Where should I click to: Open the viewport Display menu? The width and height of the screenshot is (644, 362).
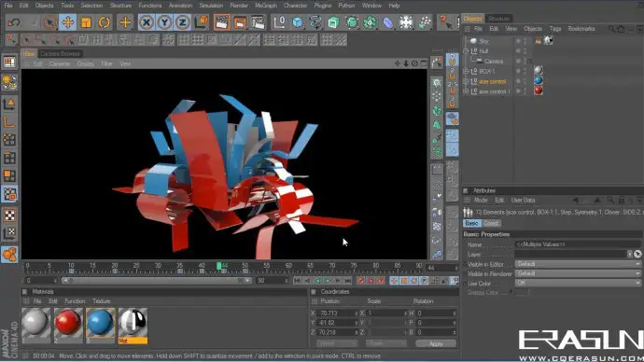point(86,63)
